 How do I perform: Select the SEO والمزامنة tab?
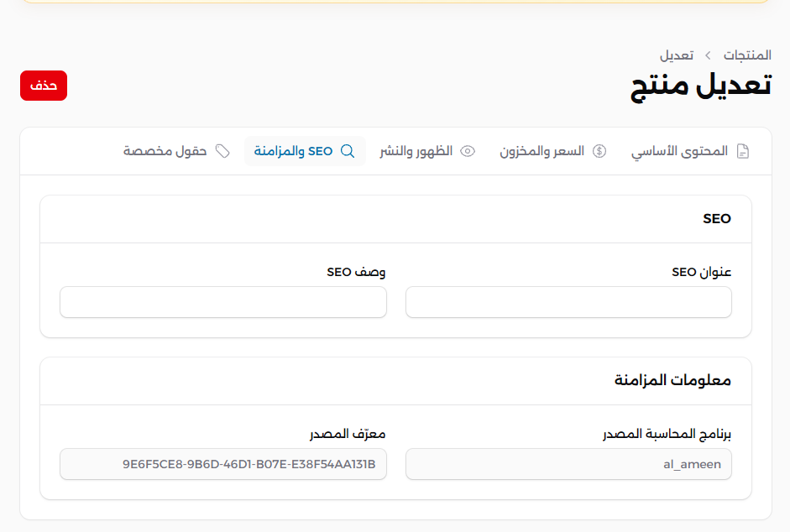coord(305,151)
